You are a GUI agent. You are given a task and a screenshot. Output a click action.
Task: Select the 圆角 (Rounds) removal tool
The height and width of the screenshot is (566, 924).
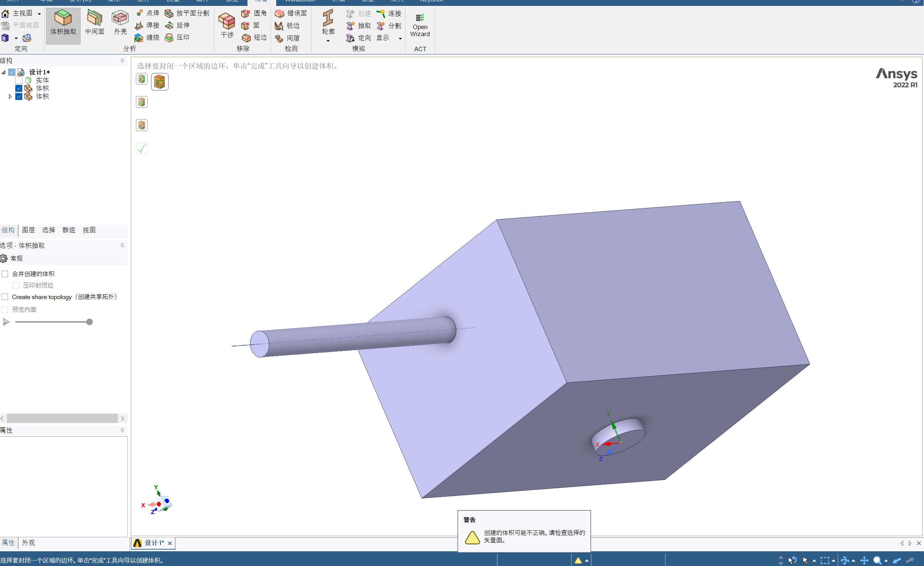coord(254,13)
